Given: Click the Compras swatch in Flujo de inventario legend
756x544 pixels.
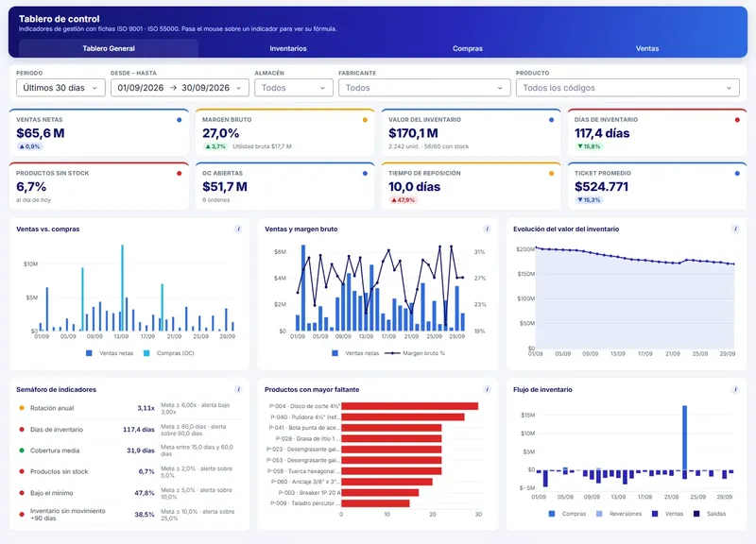Looking at the screenshot, I should (552, 514).
